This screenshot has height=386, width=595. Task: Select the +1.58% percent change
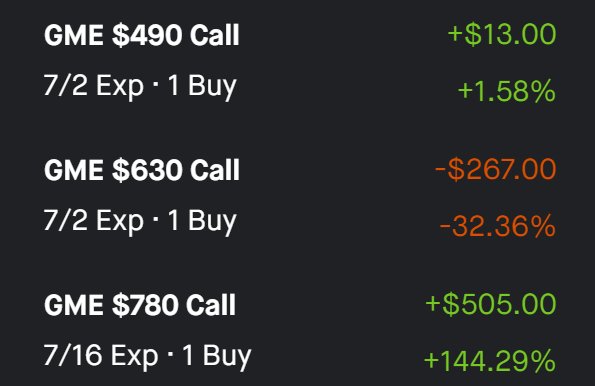coord(507,91)
